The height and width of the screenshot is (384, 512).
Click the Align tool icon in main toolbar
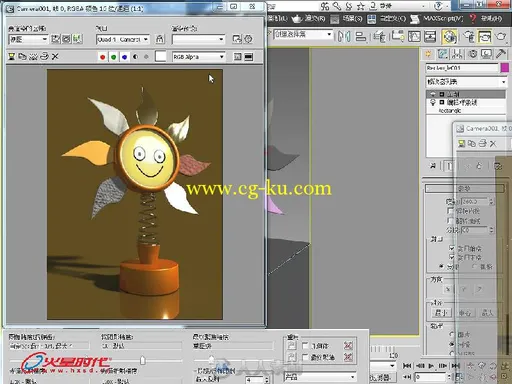(361, 36)
